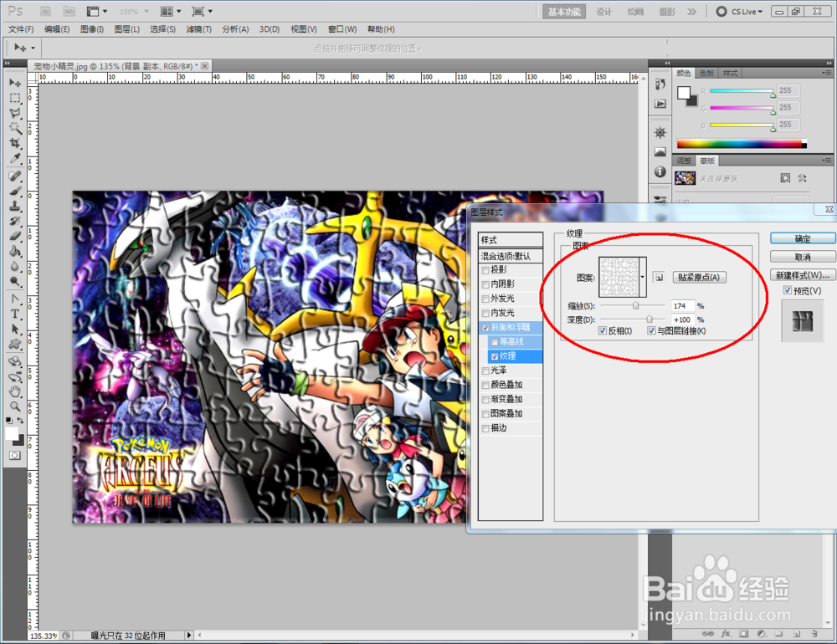Swap foreground and background colors
837x644 pixels.
point(20,421)
